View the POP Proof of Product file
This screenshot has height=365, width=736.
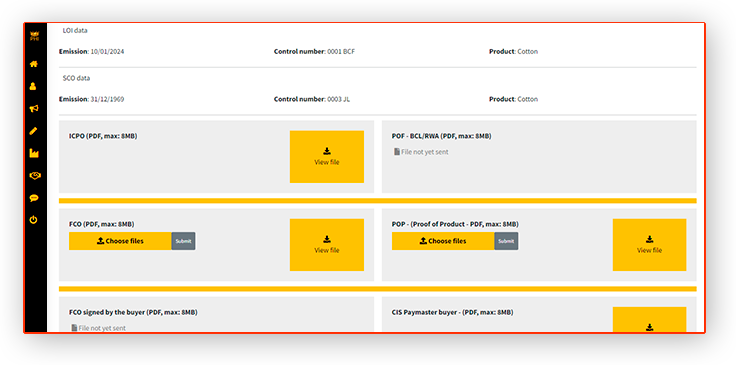tap(649, 245)
